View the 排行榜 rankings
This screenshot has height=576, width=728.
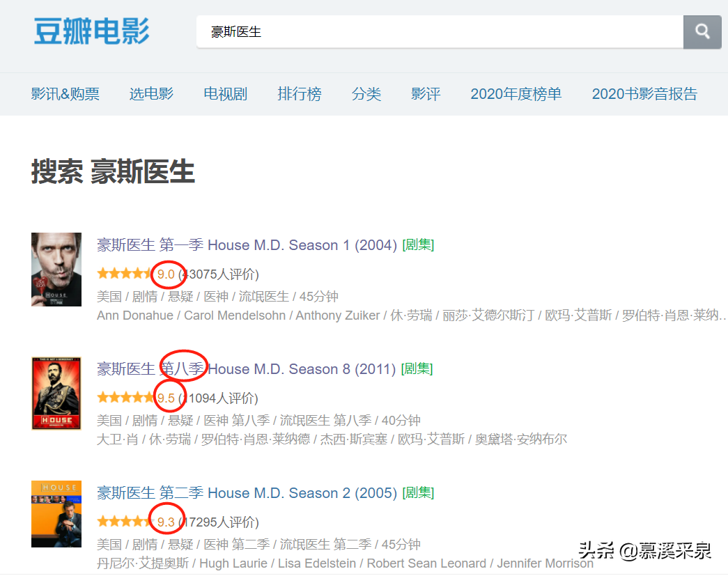[x=300, y=94]
